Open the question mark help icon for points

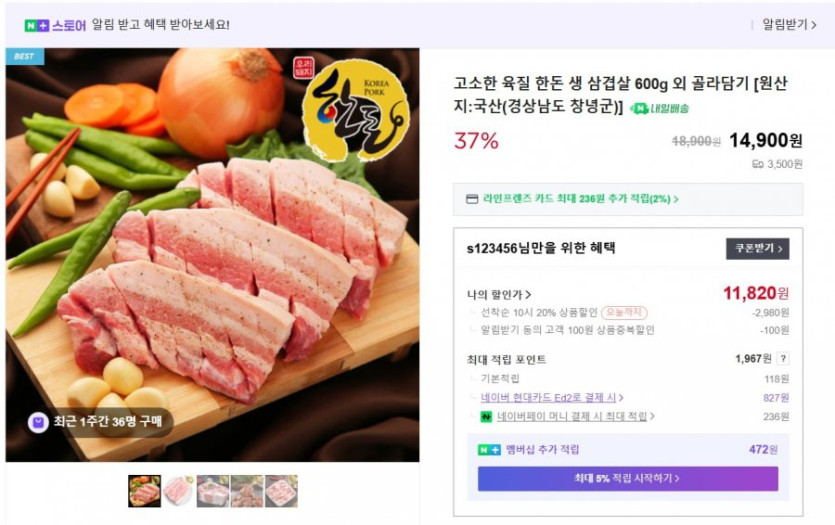pyautogui.click(x=783, y=359)
